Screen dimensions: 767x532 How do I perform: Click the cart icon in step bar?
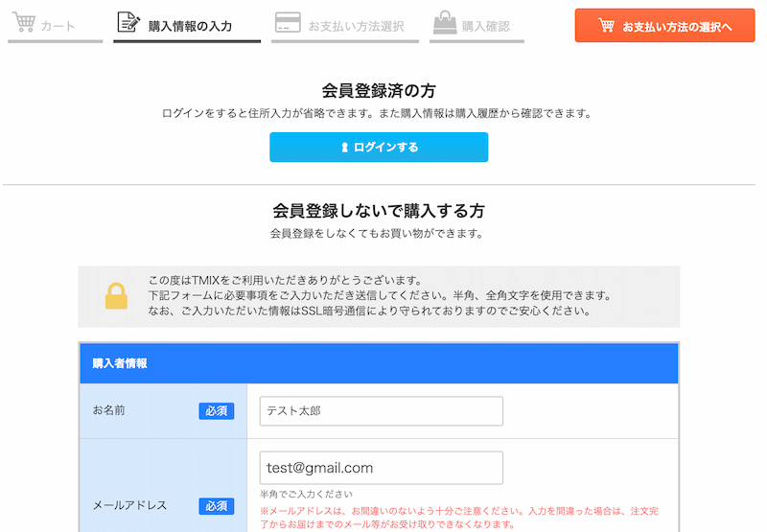point(24,22)
